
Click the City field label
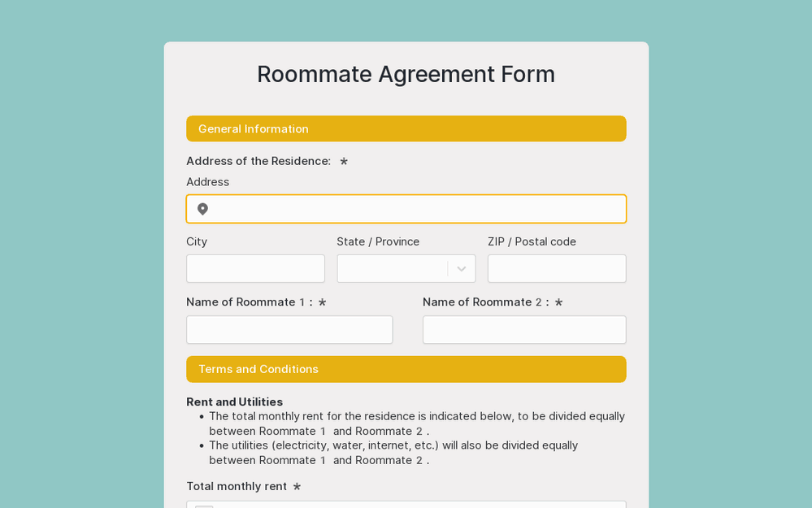click(x=197, y=241)
